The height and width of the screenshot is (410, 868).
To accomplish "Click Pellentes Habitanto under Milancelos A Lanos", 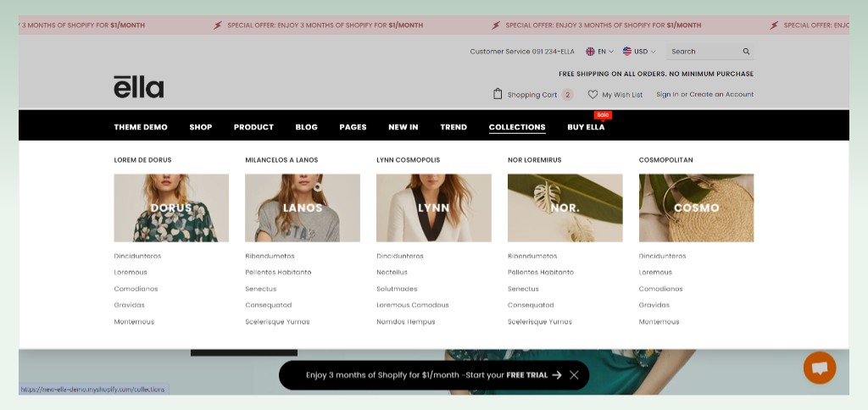I will pyautogui.click(x=278, y=272).
